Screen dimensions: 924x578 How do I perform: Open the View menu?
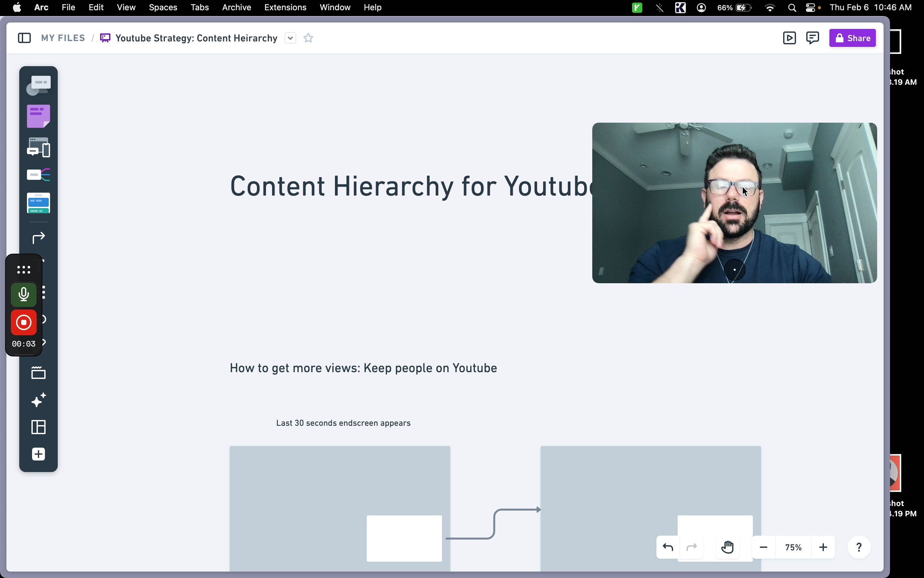point(126,7)
